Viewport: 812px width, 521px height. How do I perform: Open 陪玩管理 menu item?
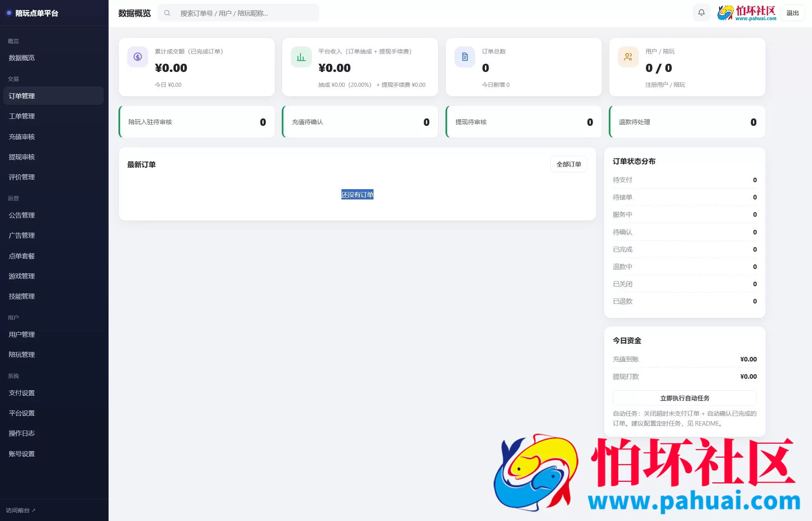point(53,355)
